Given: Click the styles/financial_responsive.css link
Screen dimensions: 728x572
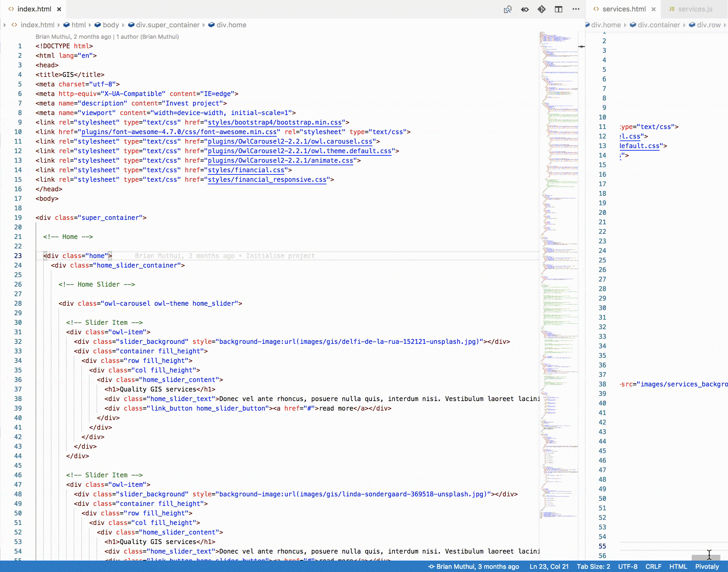Looking at the screenshot, I should pos(267,180).
